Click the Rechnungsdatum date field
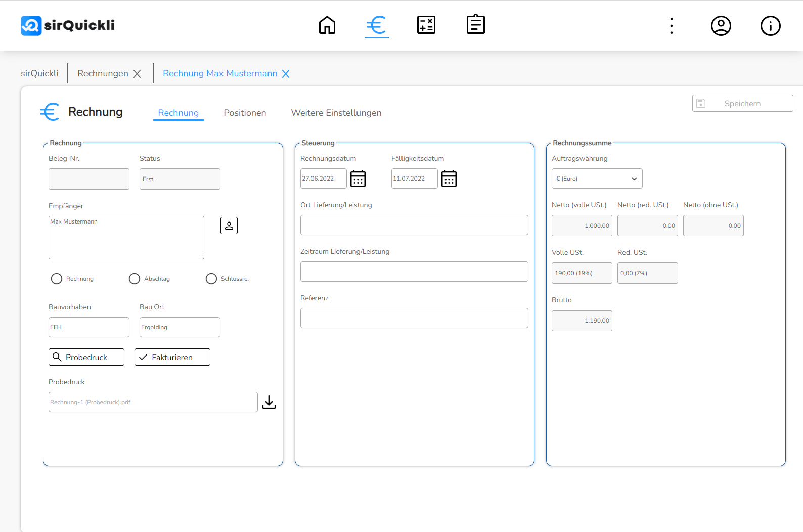 [324, 179]
